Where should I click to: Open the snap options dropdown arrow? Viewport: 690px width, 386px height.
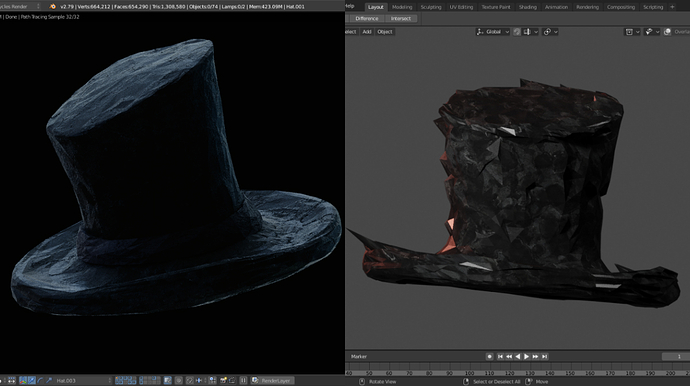pos(536,32)
